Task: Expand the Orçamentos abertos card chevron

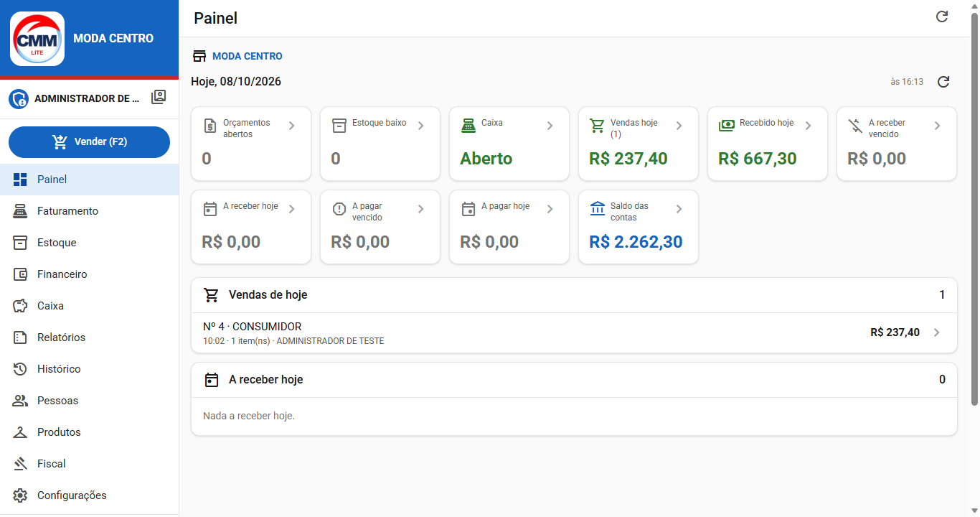Action: click(291, 126)
